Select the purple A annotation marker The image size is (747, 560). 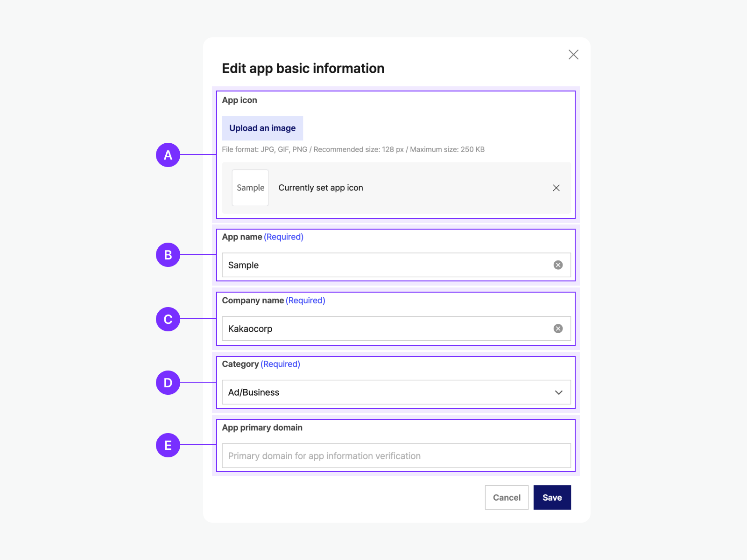(x=168, y=155)
